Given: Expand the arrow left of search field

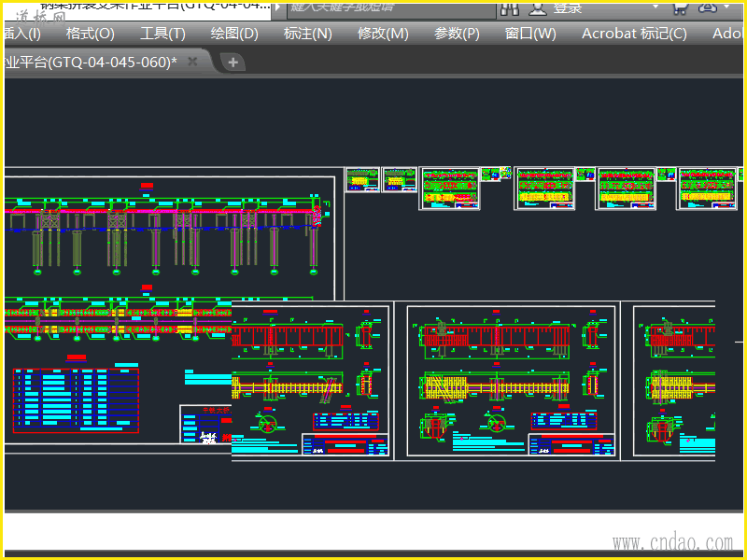Looking at the screenshot, I should click(277, 7).
